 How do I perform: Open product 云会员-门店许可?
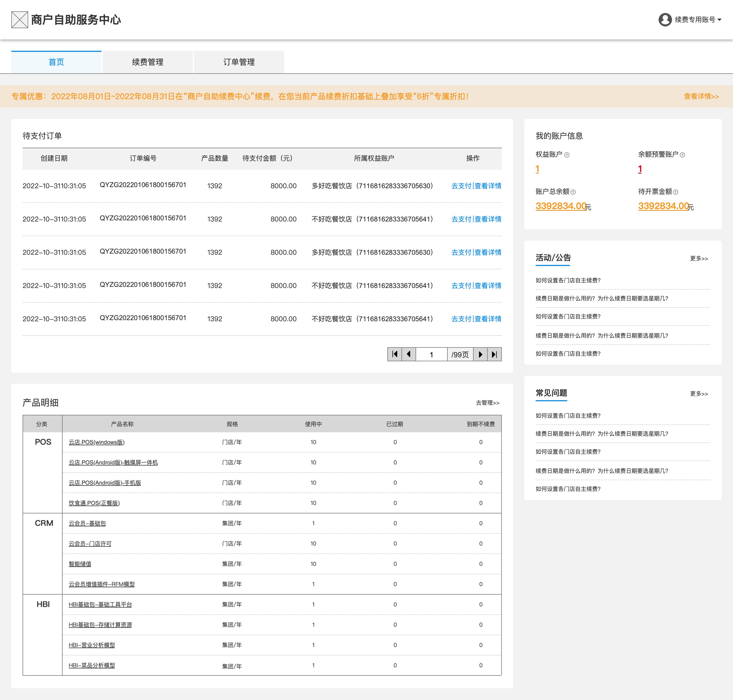click(x=90, y=544)
